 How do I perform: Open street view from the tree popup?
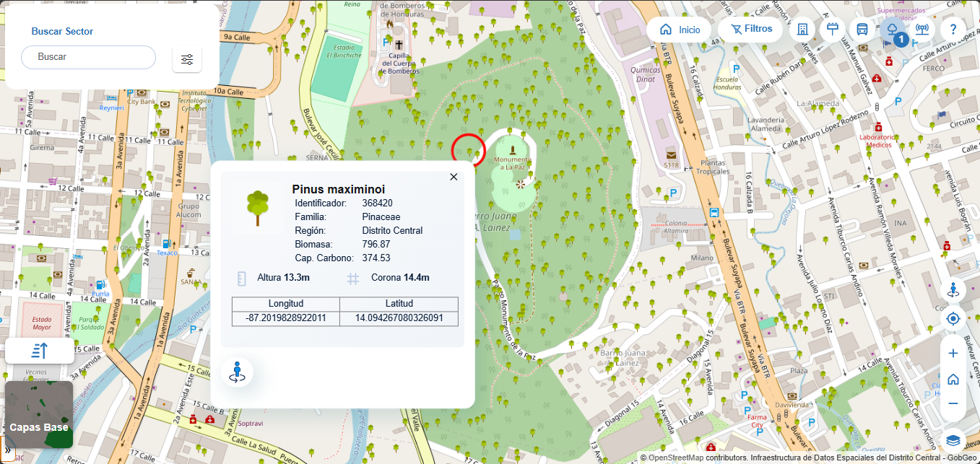point(237,372)
